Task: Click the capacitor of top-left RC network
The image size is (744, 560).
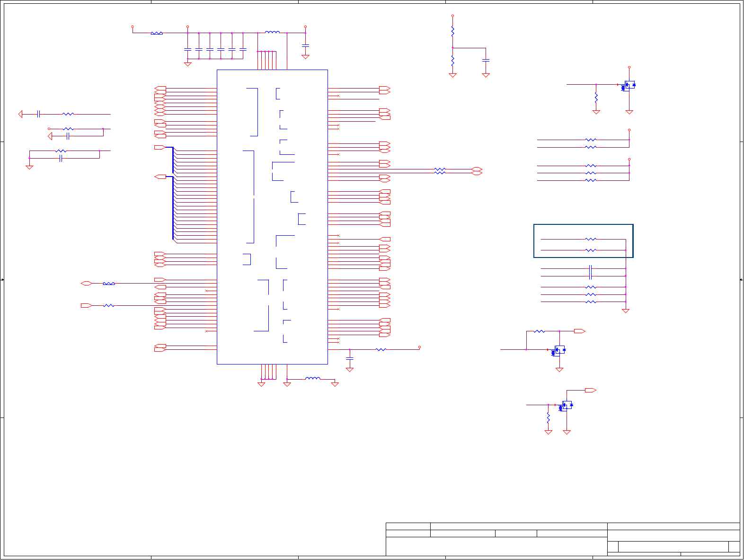Action: click(39, 114)
